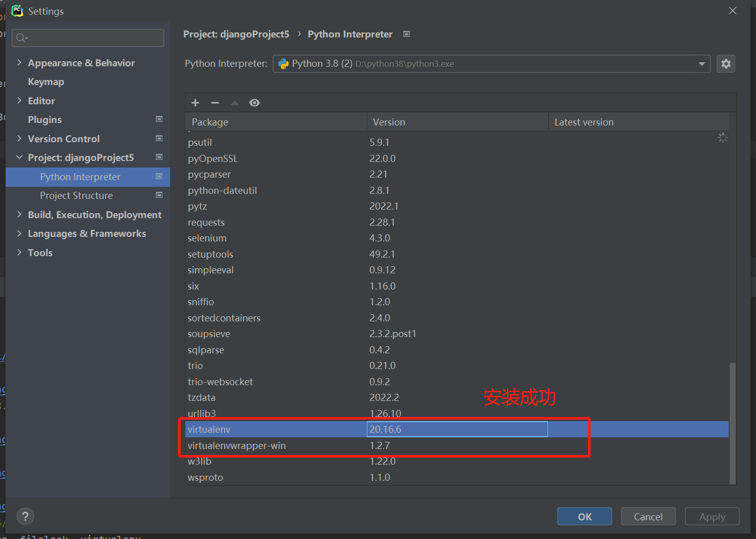756x539 pixels.
Task: Select the w3lib package row
Action: tap(457, 461)
